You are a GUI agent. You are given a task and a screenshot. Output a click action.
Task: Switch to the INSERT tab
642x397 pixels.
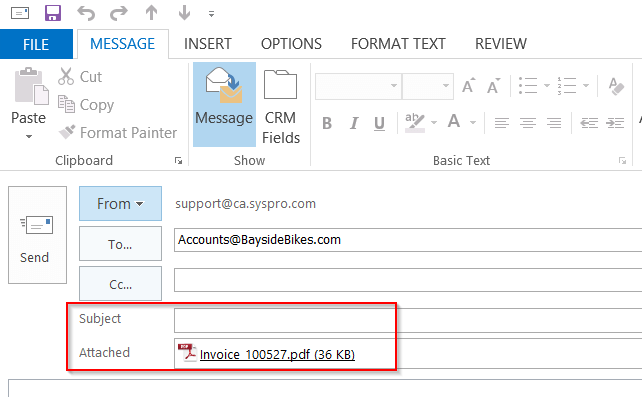(208, 44)
